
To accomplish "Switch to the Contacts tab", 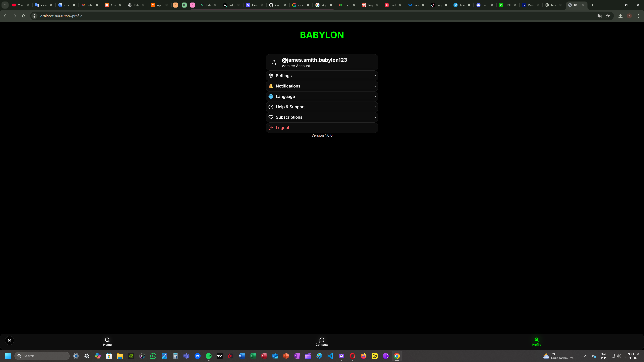I will click(322, 342).
